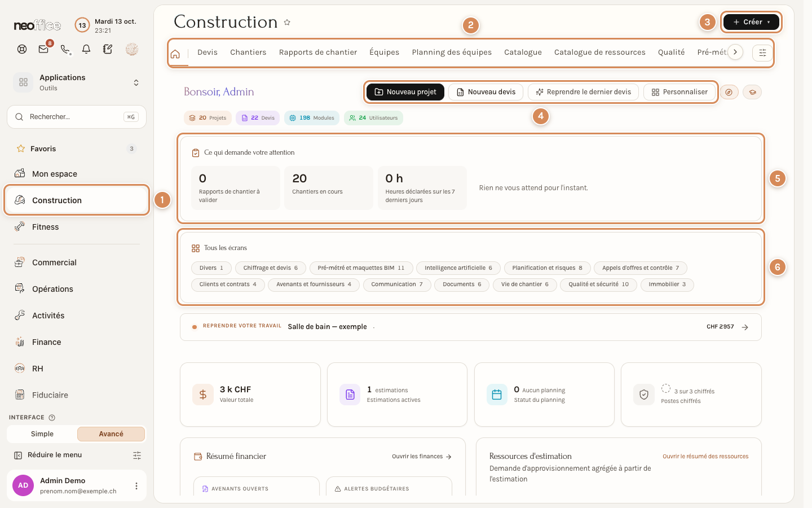
Task: Open the Créer dropdown button
Action: (751, 22)
